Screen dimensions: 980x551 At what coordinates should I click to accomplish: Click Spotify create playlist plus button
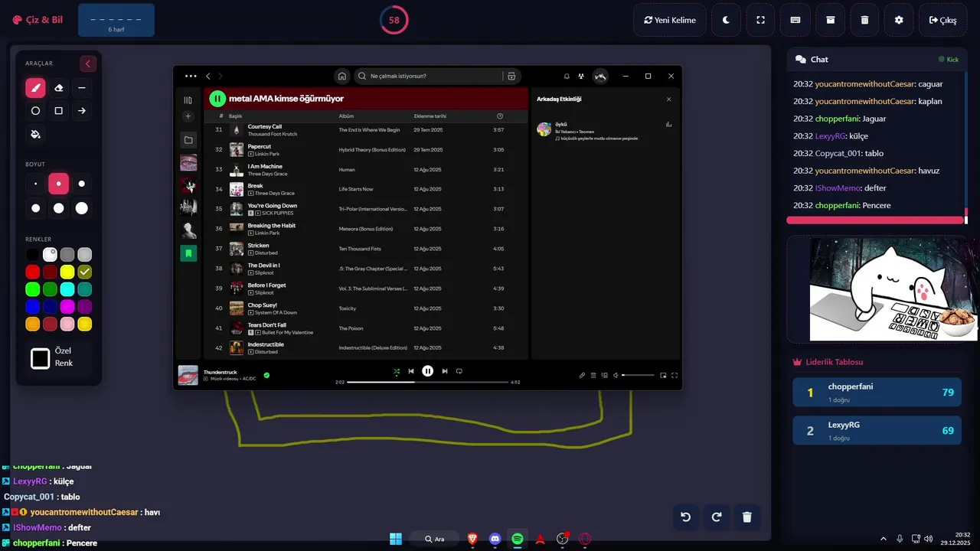[x=188, y=116]
